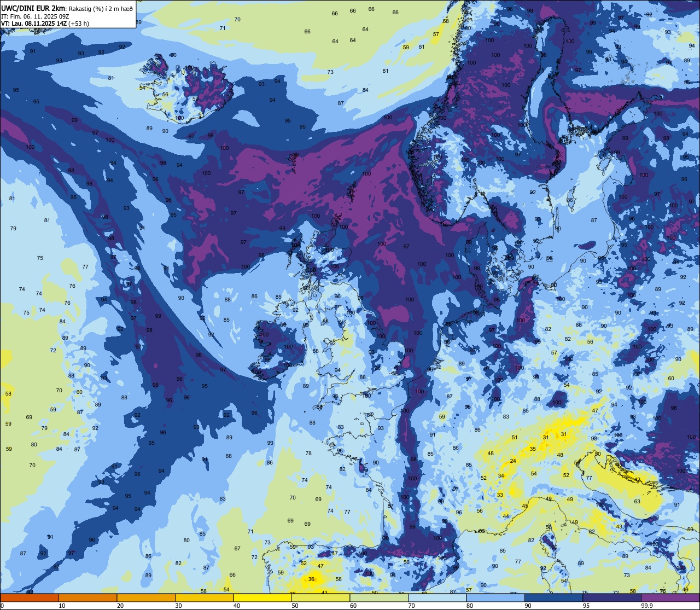Click the pale green 60–70 legend segment

(379, 597)
